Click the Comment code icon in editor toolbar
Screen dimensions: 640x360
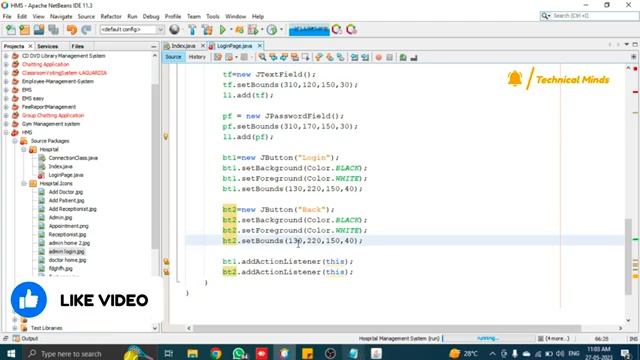[403, 57]
